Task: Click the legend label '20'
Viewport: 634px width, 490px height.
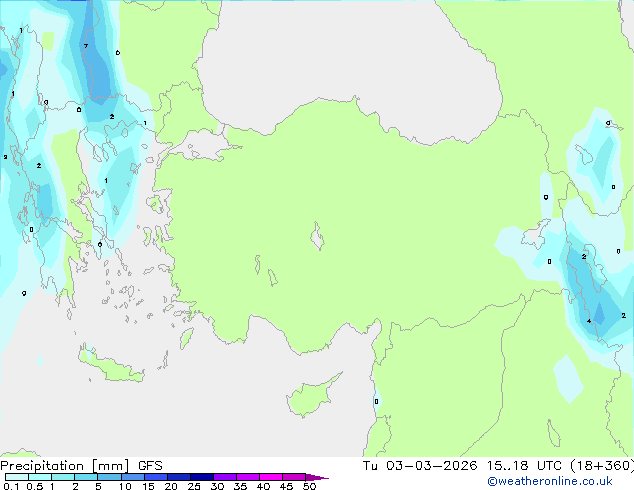Action: [171, 486]
